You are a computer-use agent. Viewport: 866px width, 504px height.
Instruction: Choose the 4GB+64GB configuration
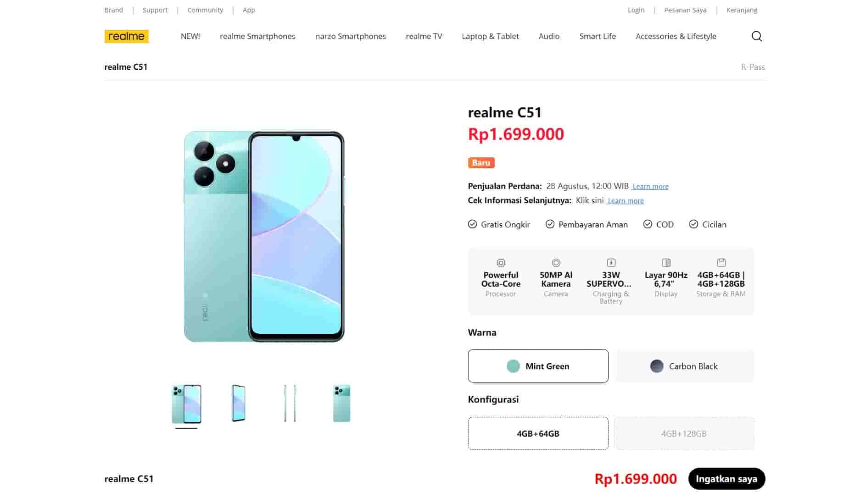(538, 433)
